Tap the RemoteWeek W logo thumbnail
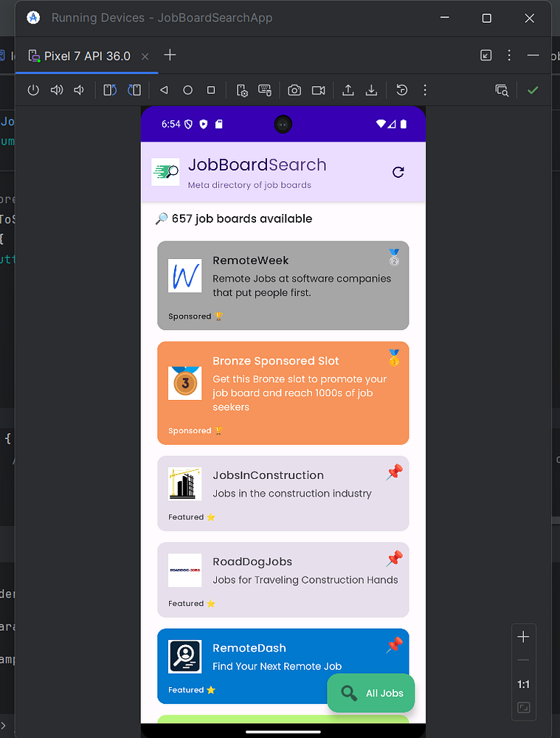Image resolution: width=560 pixels, height=738 pixels. point(185,276)
